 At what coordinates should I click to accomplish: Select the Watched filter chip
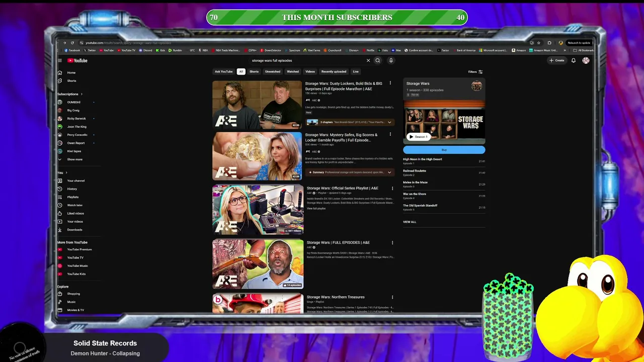[293, 71]
